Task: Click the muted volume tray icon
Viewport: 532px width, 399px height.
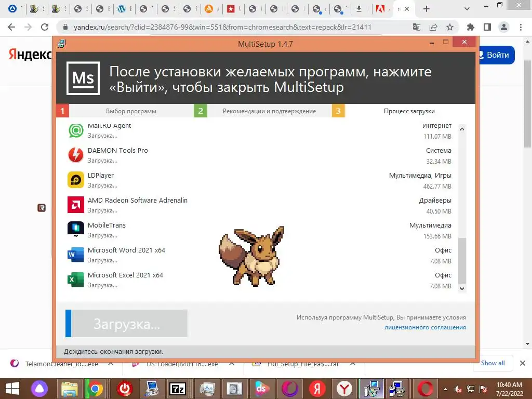Action: (458, 389)
